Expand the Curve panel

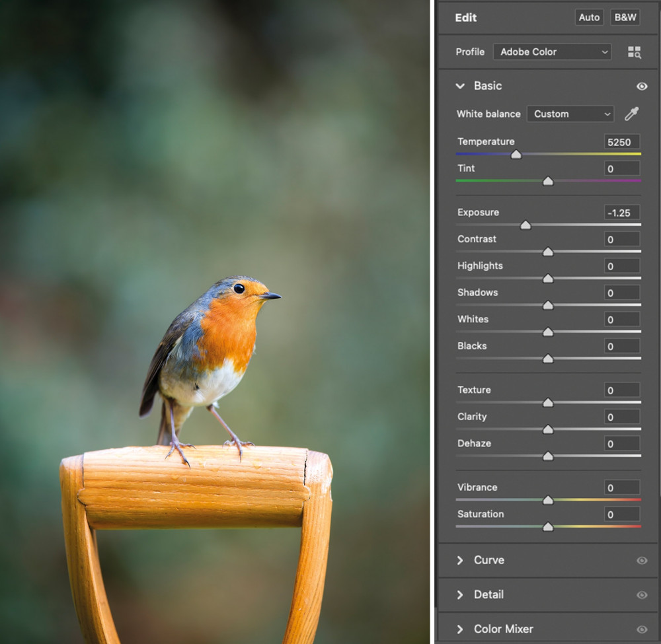[460, 560]
